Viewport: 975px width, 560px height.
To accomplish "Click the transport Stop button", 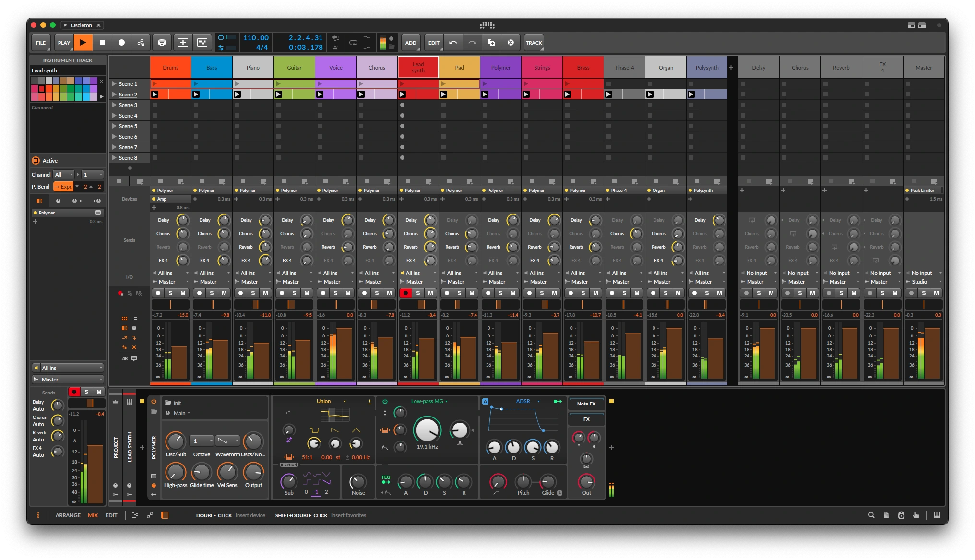I will click(102, 43).
